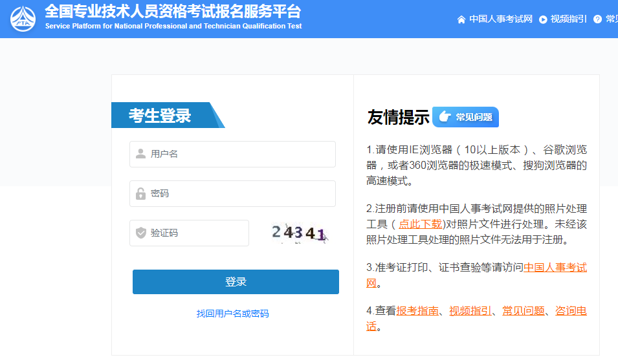Image resolution: width=618 pixels, height=364 pixels.
Task: Refresh the captcha image 24341
Action: point(300,233)
